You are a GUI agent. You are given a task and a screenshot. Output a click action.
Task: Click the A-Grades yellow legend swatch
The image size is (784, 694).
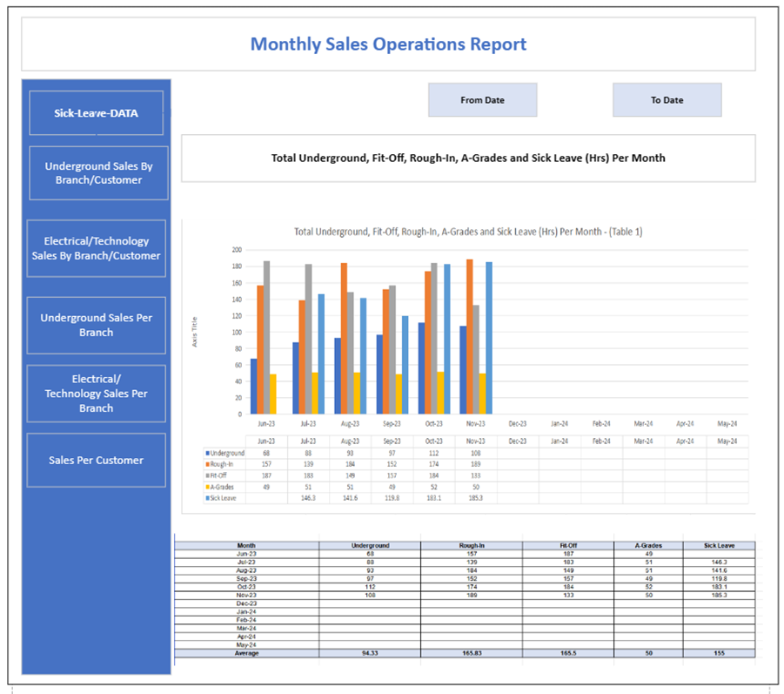click(x=206, y=488)
